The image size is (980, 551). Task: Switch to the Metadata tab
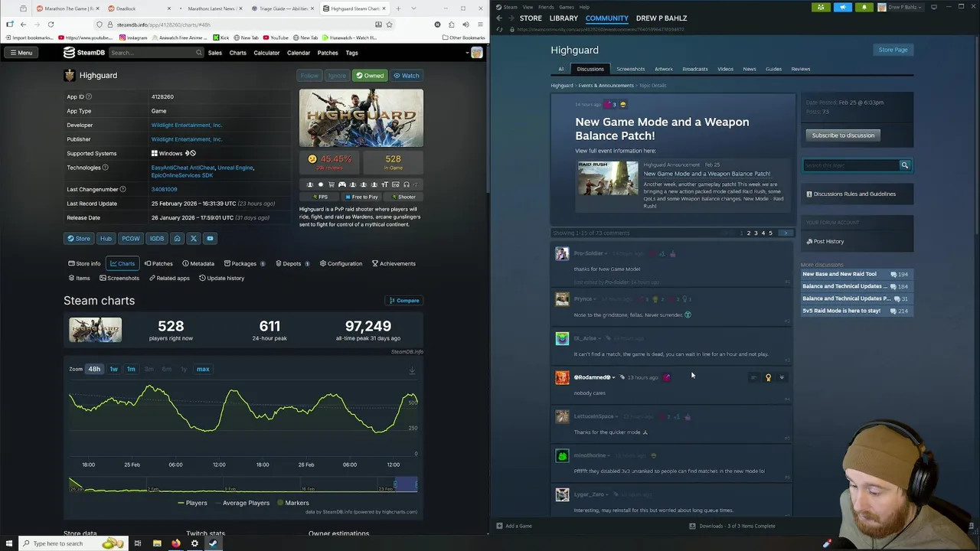198,264
